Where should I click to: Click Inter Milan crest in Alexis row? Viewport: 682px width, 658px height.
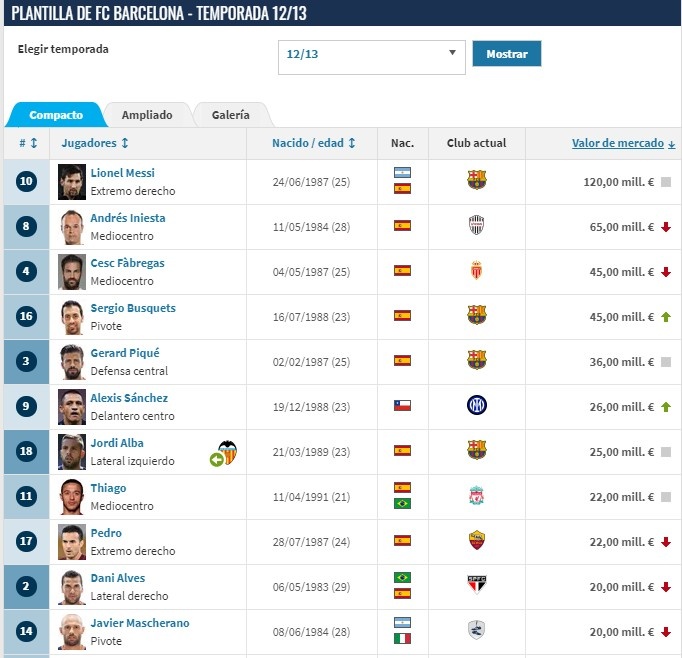coord(477,405)
